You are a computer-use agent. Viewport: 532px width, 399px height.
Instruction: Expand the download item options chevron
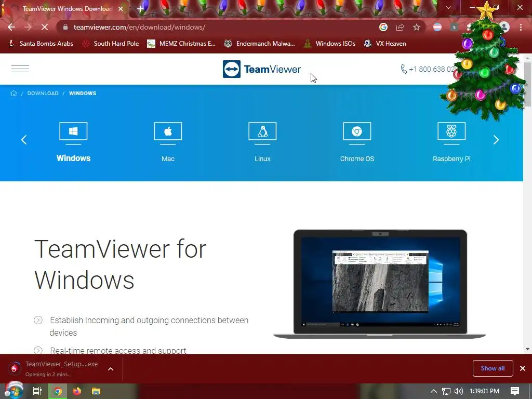(111, 369)
